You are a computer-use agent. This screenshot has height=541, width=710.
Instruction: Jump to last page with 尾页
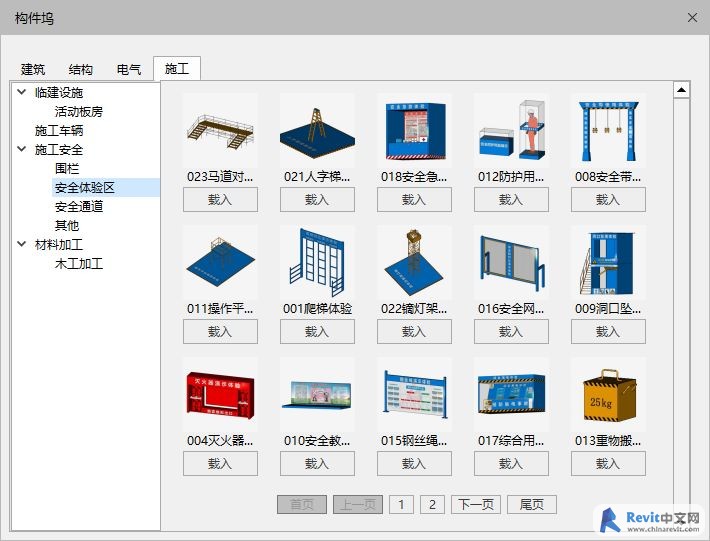pyautogui.click(x=532, y=504)
